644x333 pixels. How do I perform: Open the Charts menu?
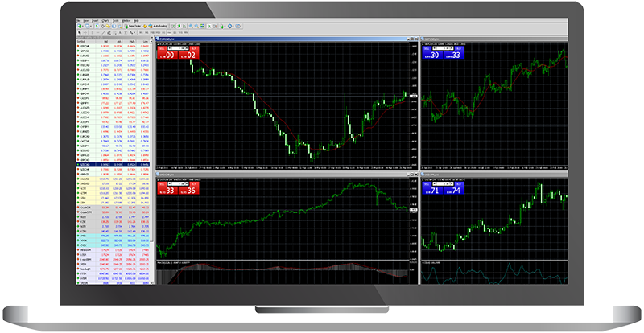pos(106,21)
